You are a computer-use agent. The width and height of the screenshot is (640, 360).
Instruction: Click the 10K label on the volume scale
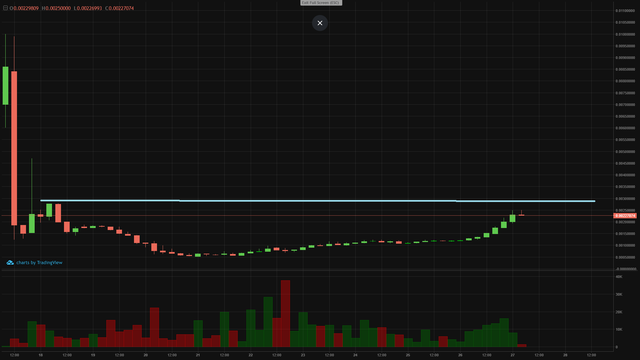tap(619, 329)
